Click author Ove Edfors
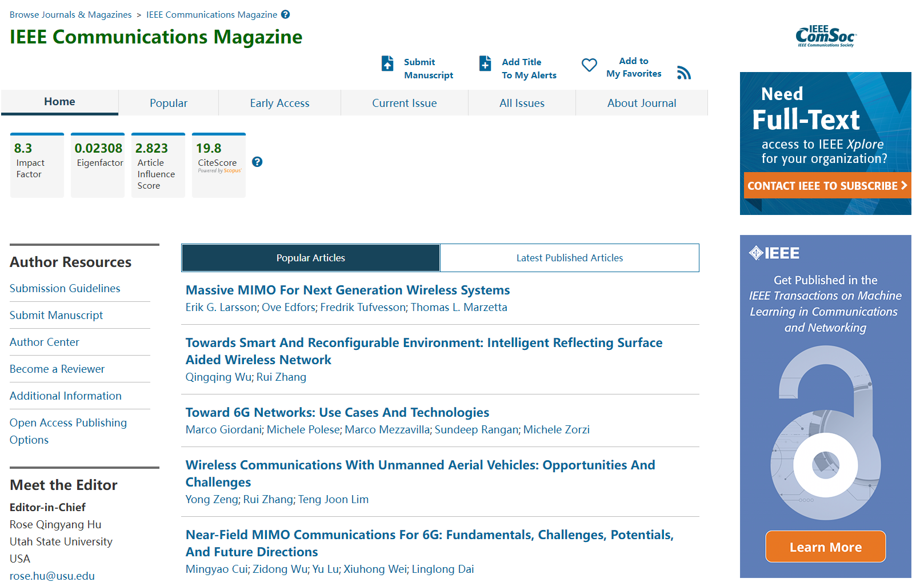 [289, 307]
